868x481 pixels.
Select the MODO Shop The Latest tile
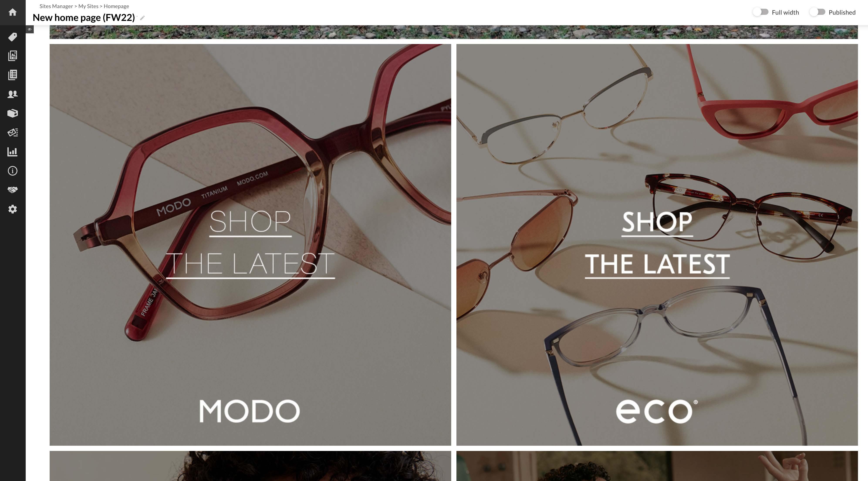(250, 245)
